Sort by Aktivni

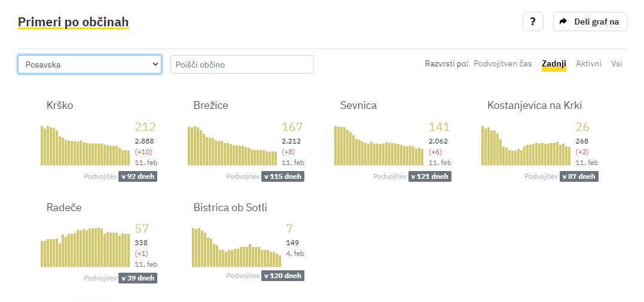(588, 63)
